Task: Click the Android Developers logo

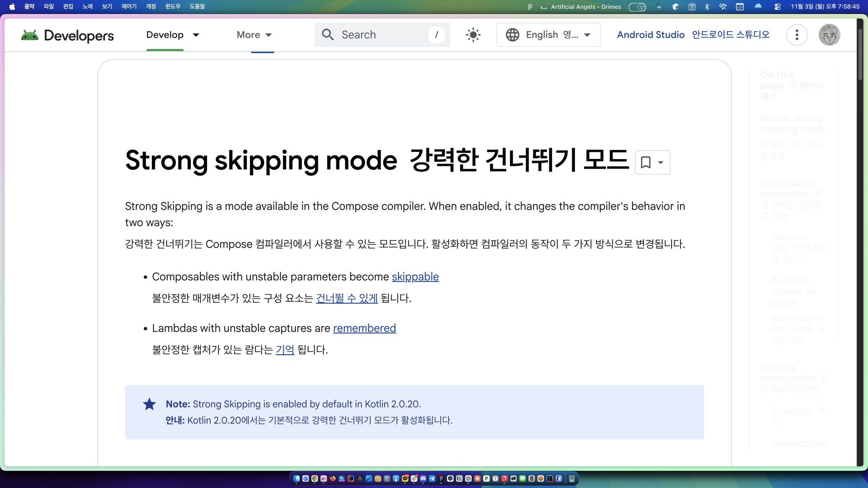Action: coord(67,35)
